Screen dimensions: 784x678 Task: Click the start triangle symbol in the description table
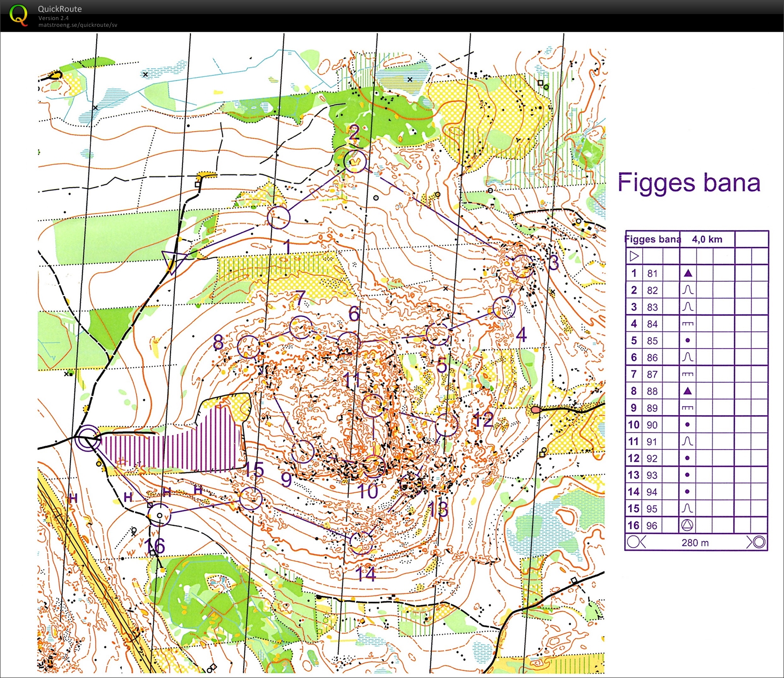[x=634, y=256]
